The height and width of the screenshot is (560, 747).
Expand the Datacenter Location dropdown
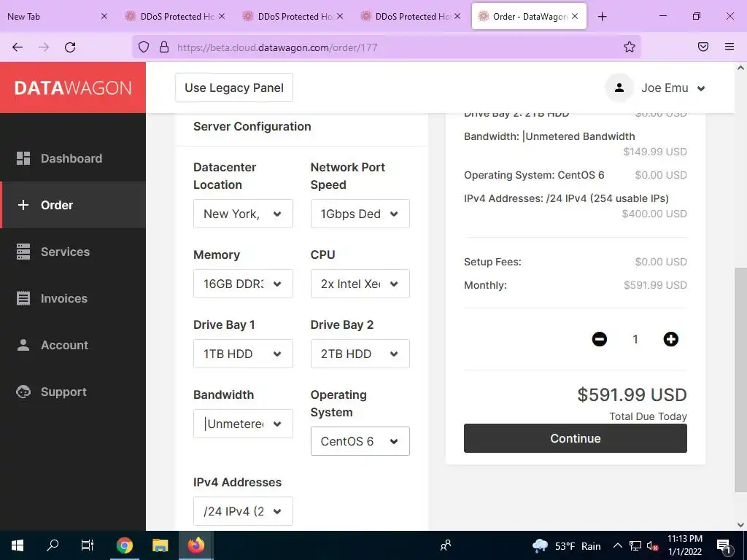pyautogui.click(x=243, y=214)
